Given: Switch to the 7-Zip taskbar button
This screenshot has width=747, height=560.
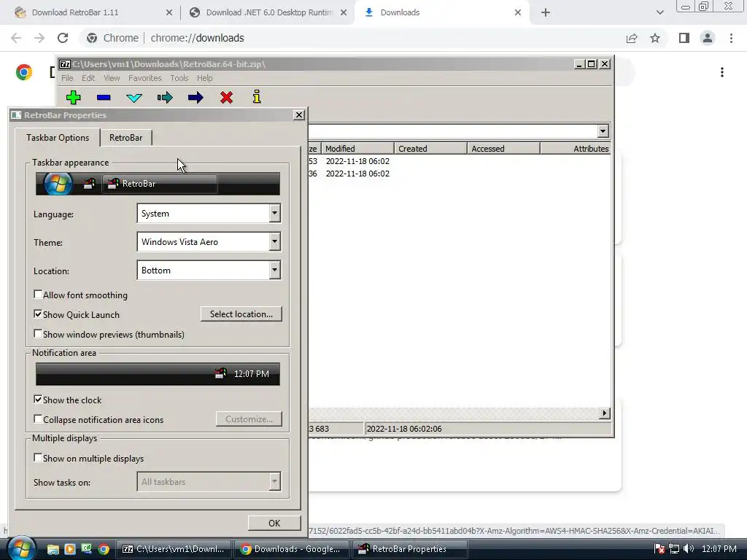Looking at the screenshot, I should [x=174, y=549].
